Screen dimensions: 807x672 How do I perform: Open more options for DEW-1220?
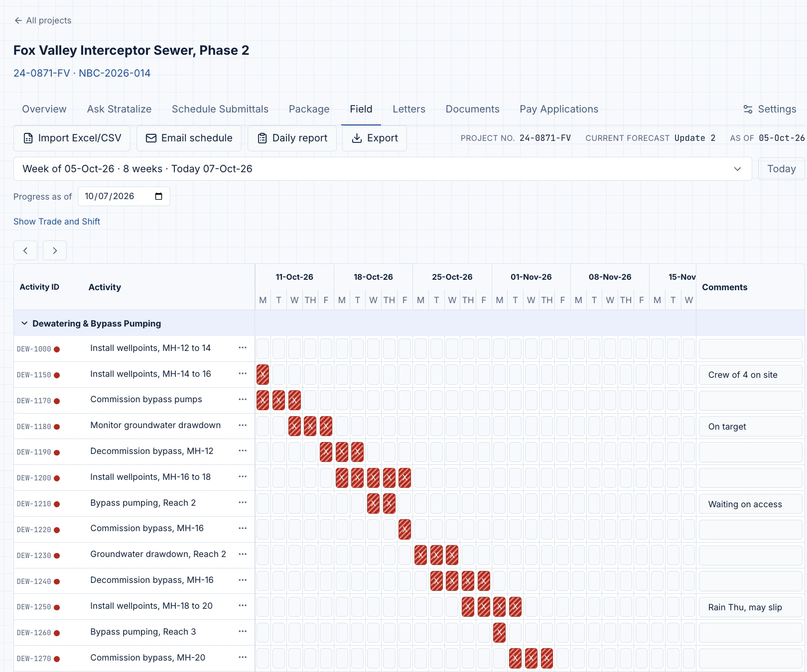click(x=243, y=528)
